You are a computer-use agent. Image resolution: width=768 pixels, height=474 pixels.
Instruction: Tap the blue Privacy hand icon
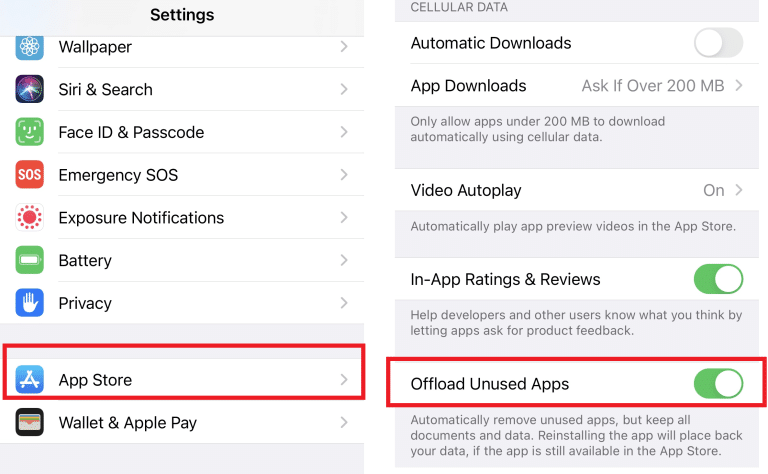[30, 302]
